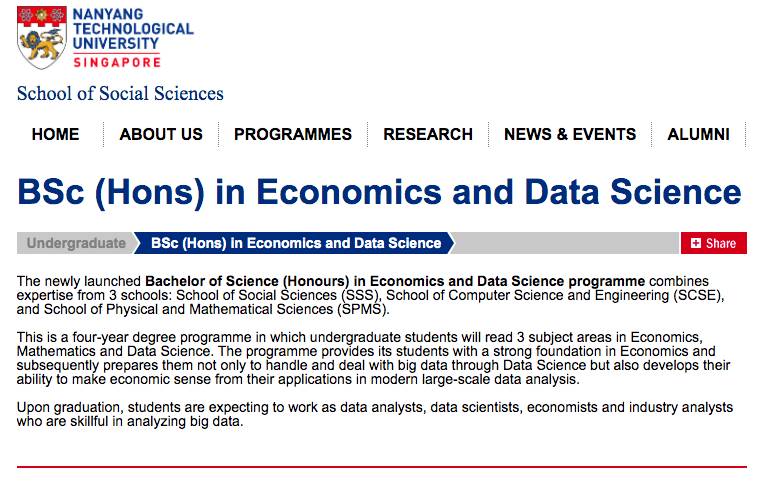Select PROGRAMMES in the navigation bar
The width and height of the screenshot is (759, 481).
coord(293,134)
